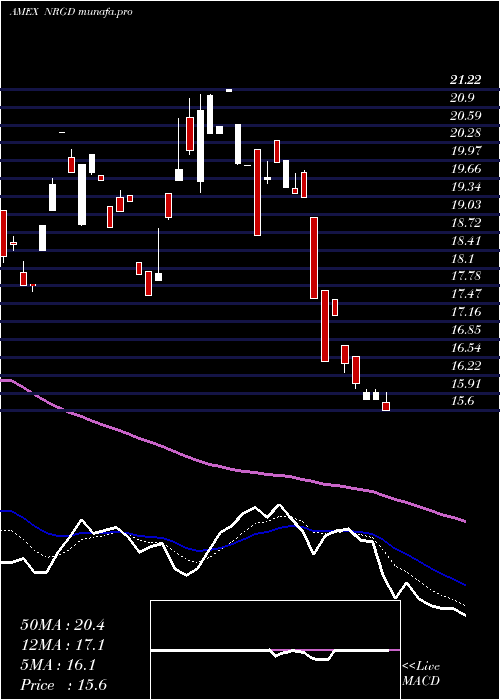Click the tall red candle falling from 18.72

coord(314,258)
